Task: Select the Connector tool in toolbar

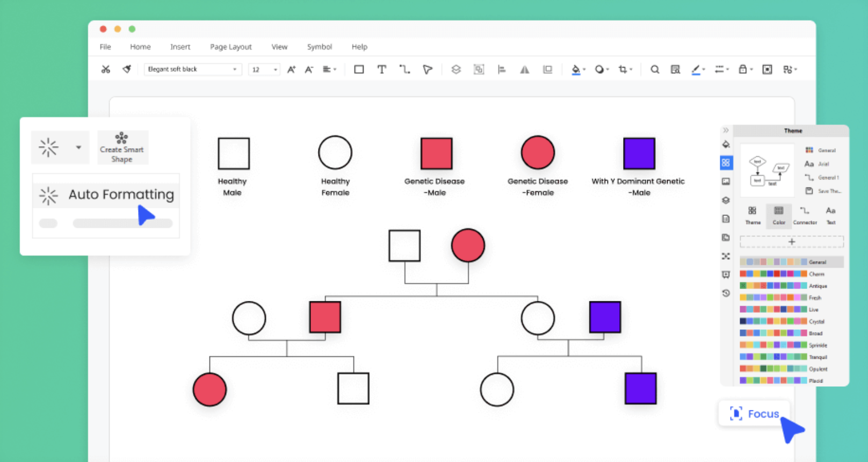Action: (404, 69)
